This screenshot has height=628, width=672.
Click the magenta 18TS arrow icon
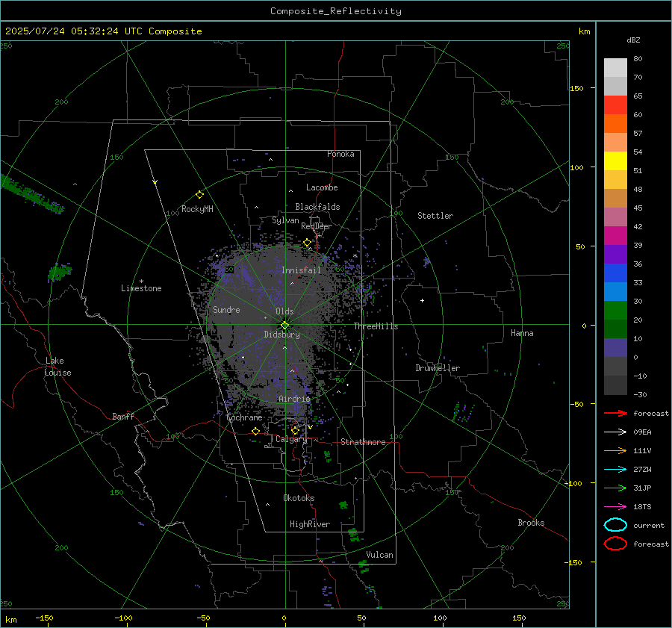coord(615,507)
